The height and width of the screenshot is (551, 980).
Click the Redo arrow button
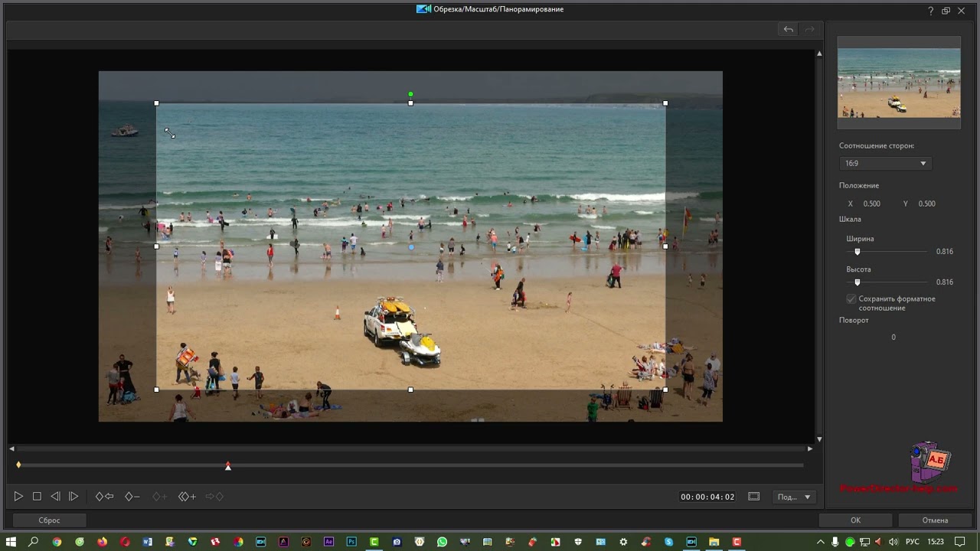pos(809,29)
